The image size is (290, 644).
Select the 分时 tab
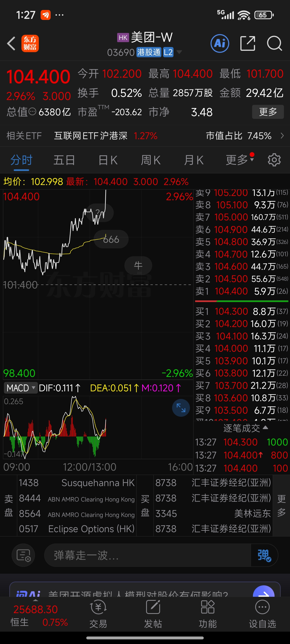[21, 160]
